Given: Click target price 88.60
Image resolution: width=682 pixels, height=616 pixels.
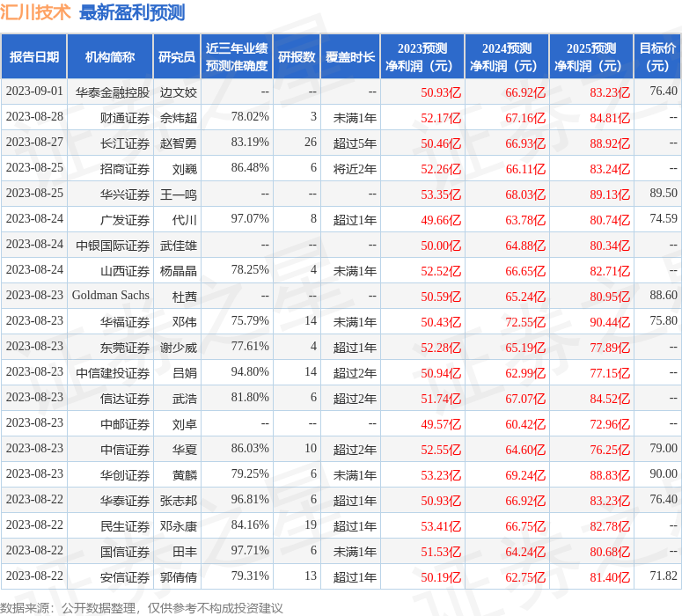Looking at the screenshot, I should (x=664, y=295).
